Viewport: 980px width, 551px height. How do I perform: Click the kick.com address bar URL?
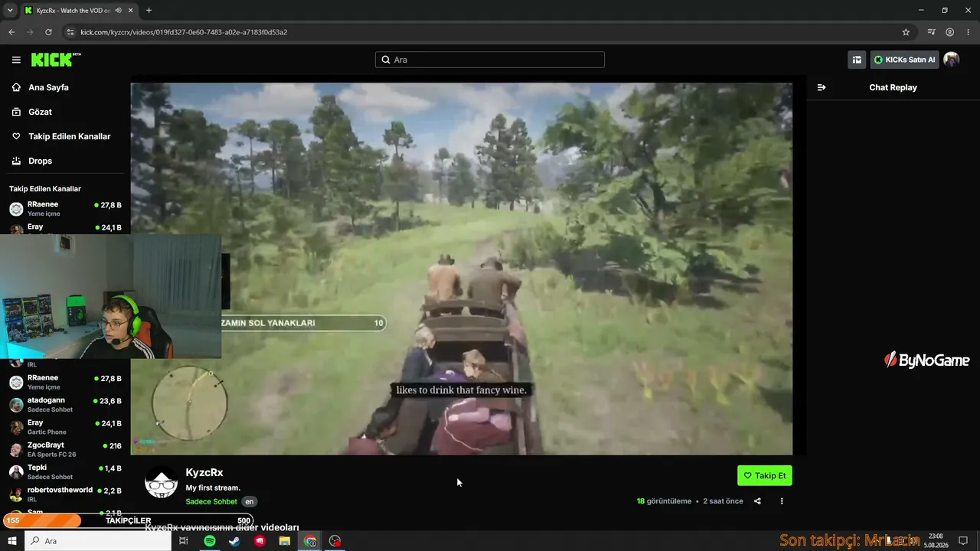point(184,32)
